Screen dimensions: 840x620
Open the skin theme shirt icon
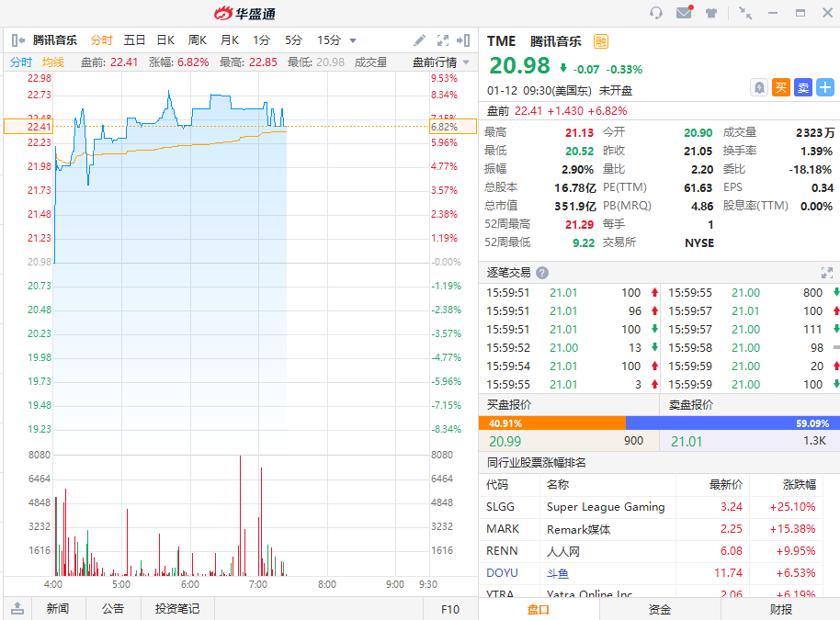click(x=711, y=13)
